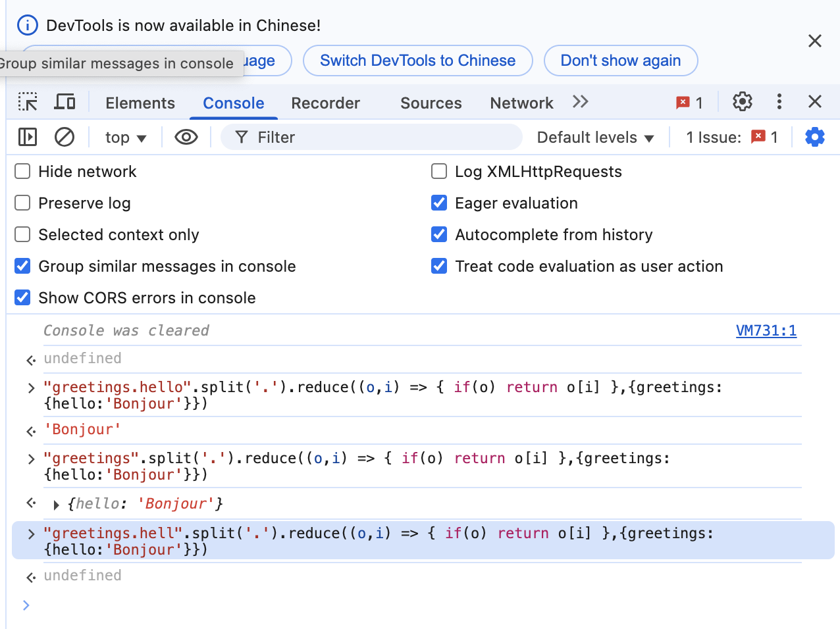Image resolution: width=840 pixels, height=629 pixels.
Task: Enable Selected context only checkbox
Action: (x=22, y=235)
